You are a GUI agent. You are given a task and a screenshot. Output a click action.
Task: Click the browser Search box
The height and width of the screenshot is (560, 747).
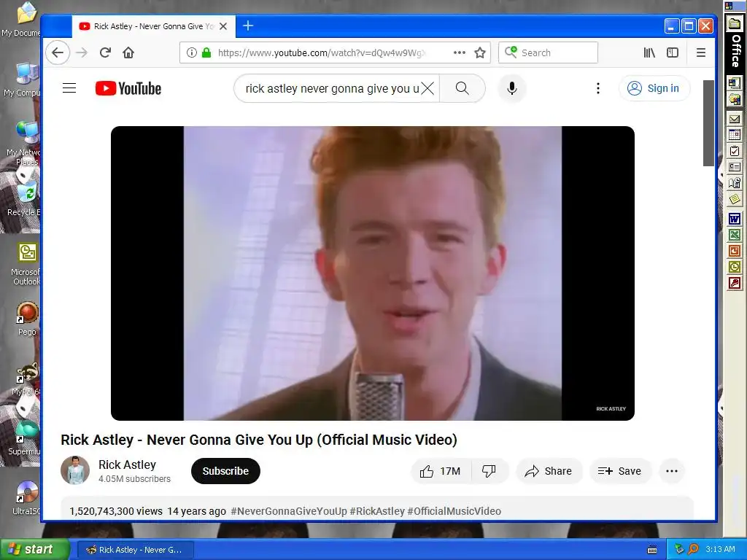pos(548,52)
